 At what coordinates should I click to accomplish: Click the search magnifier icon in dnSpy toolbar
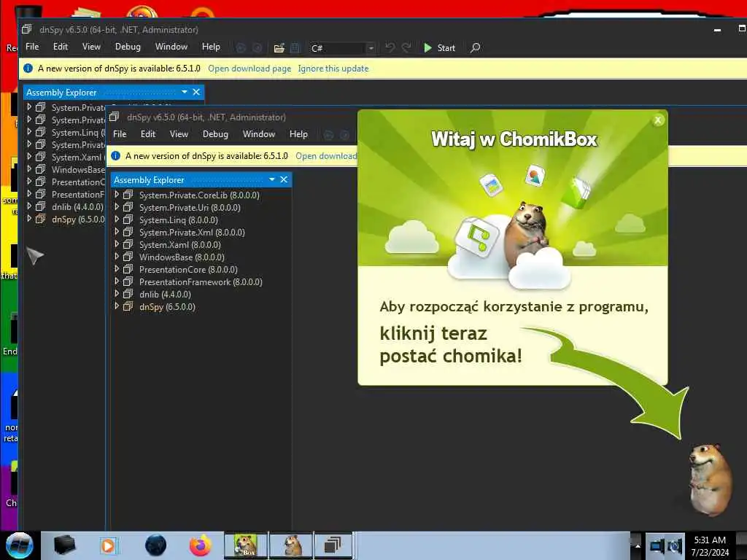tap(475, 47)
